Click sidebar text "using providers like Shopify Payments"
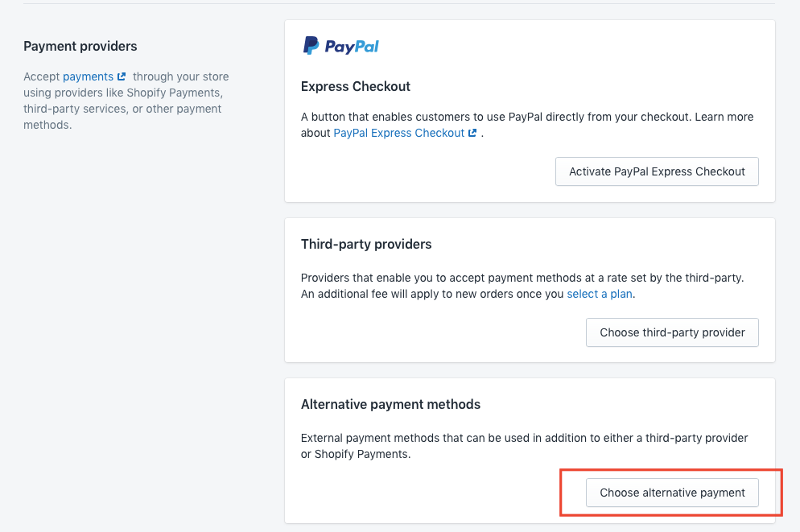Image resolution: width=800 pixels, height=532 pixels. tap(123, 93)
